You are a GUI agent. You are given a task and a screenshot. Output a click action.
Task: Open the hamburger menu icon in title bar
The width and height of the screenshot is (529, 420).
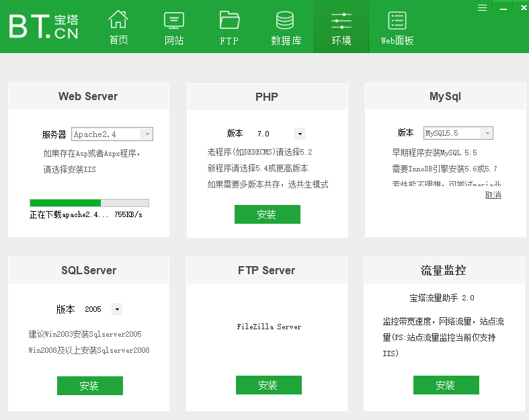(x=482, y=7)
